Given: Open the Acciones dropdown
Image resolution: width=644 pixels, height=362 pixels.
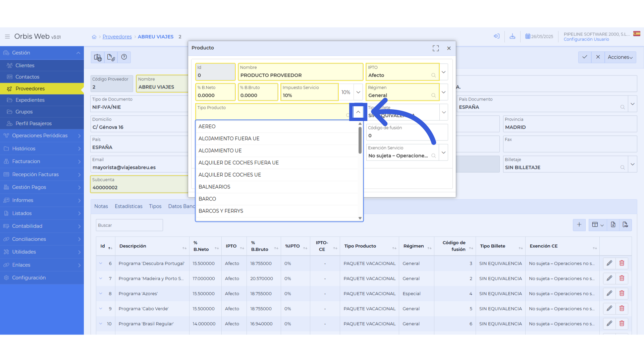Looking at the screenshot, I should click(620, 57).
